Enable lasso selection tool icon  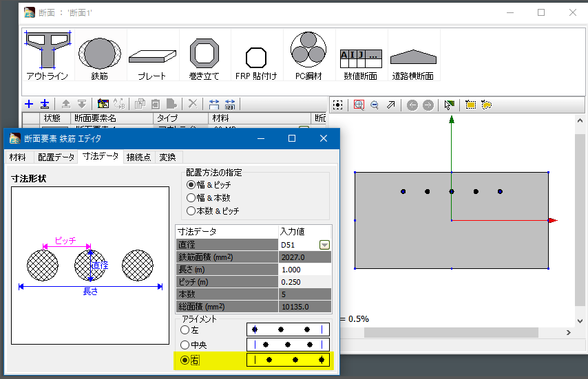pos(486,105)
